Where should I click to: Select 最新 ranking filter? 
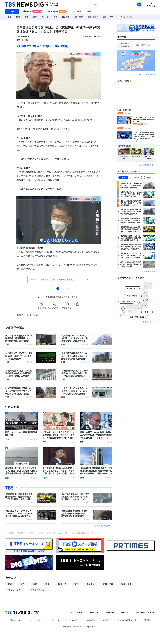click(x=123, y=177)
